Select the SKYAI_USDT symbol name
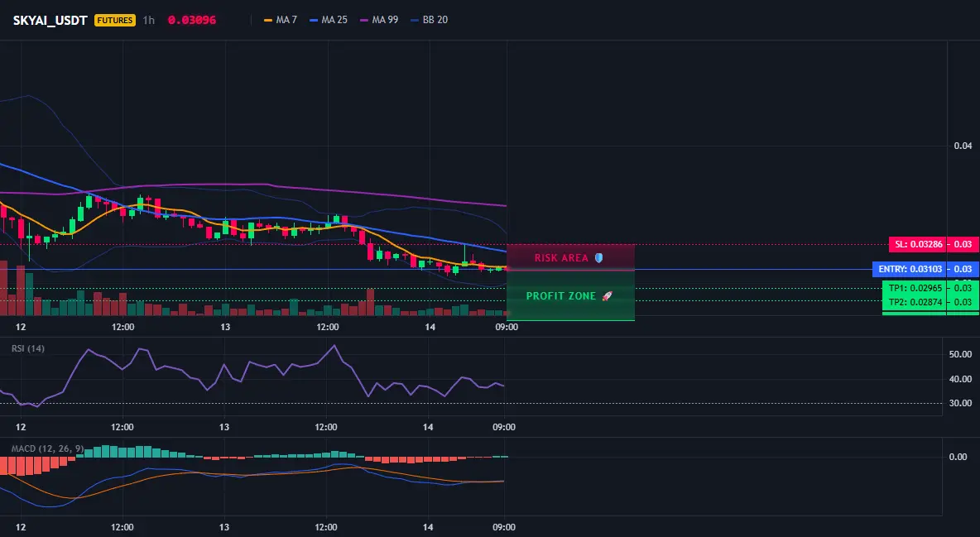Image resolution: width=980 pixels, height=537 pixels. coord(50,20)
